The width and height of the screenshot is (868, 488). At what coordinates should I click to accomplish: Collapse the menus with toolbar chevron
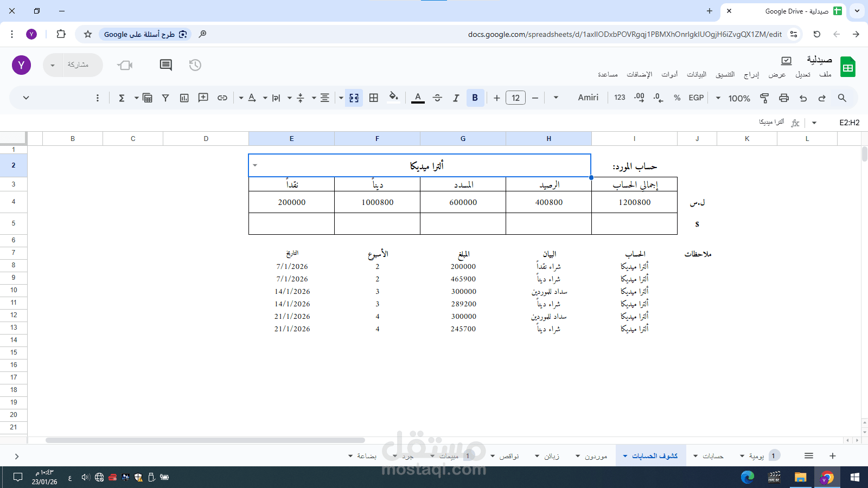pos(25,98)
